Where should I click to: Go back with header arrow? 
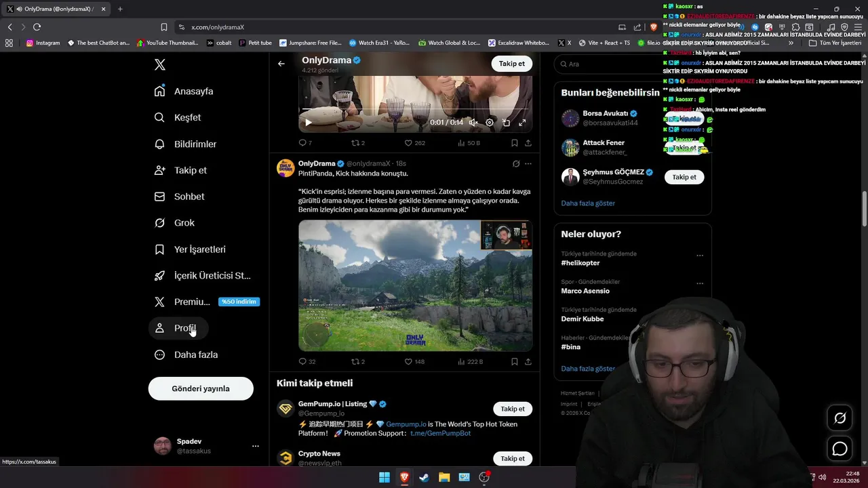click(x=281, y=64)
